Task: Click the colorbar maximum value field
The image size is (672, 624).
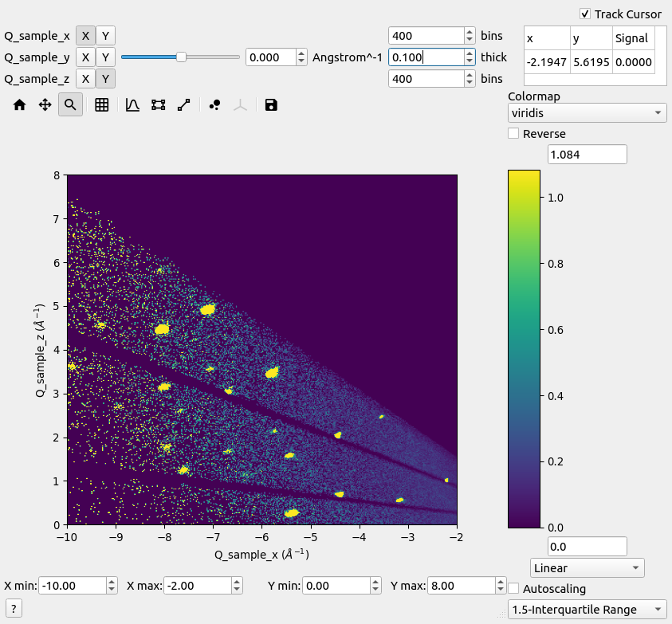Action: pos(587,154)
